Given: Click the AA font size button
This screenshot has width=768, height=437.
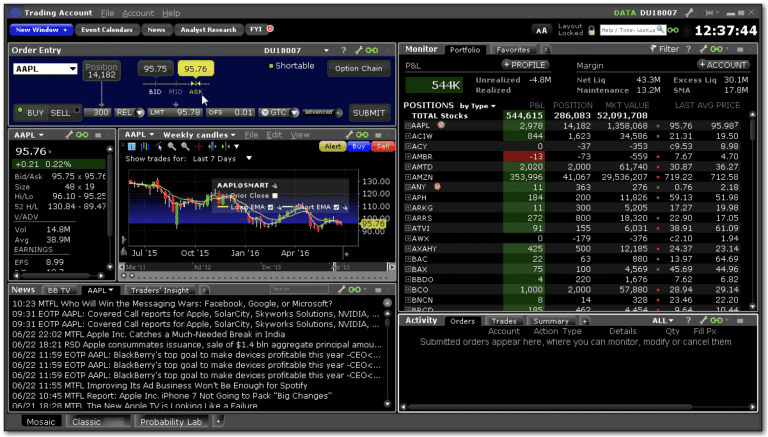Looking at the screenshot, I should (542, 30).
